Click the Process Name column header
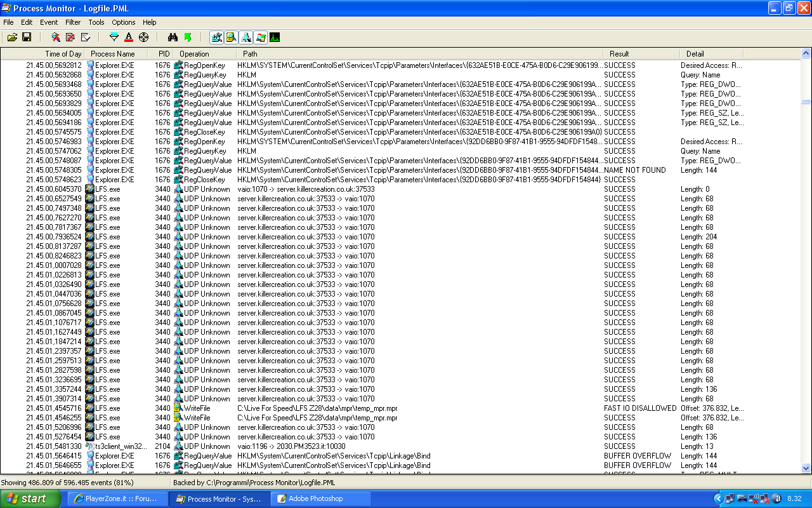812x508 pixels. click(x=117, y=54)
